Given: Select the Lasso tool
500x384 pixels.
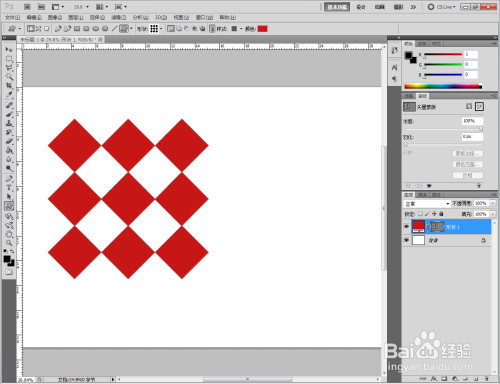Looking at the screenshot, I should pyautogui.click(x=9, y=68).
